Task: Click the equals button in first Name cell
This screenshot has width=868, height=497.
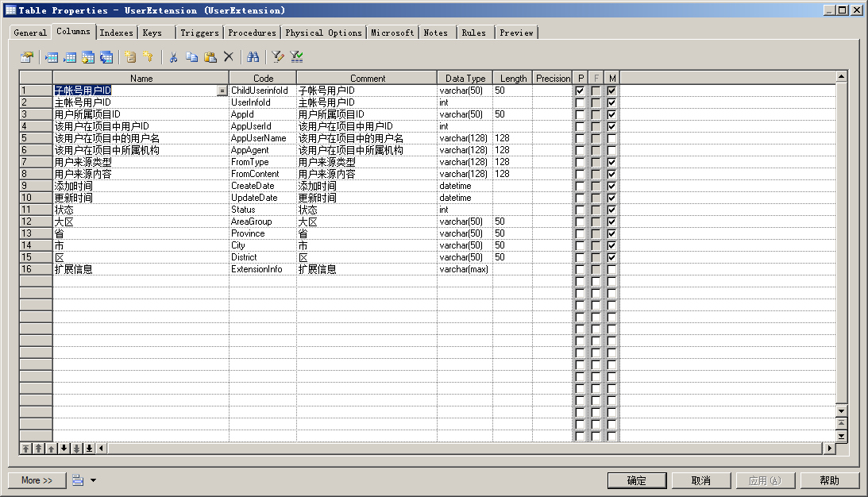Action: pyautogui.click(x=222, y=91)
